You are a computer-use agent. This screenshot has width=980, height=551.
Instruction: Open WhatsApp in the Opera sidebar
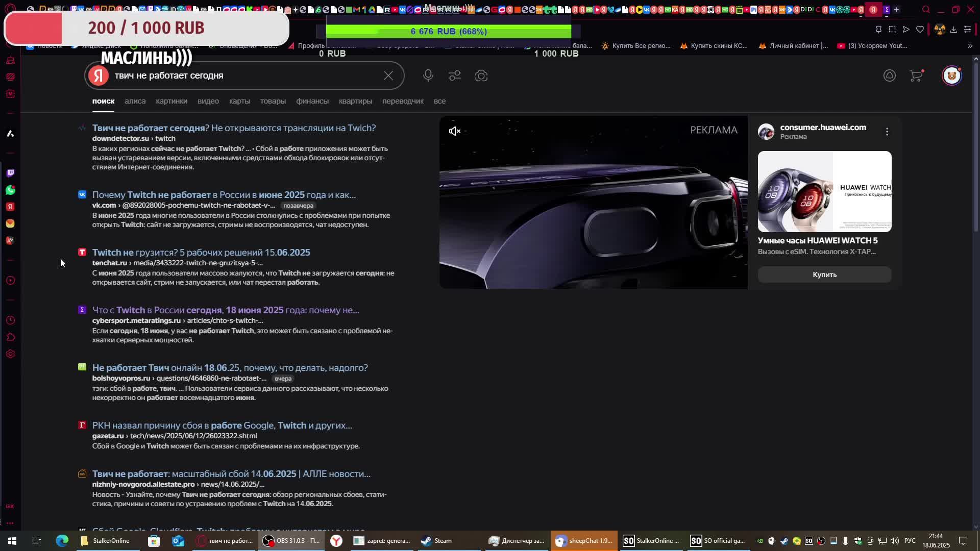point(10,190)
